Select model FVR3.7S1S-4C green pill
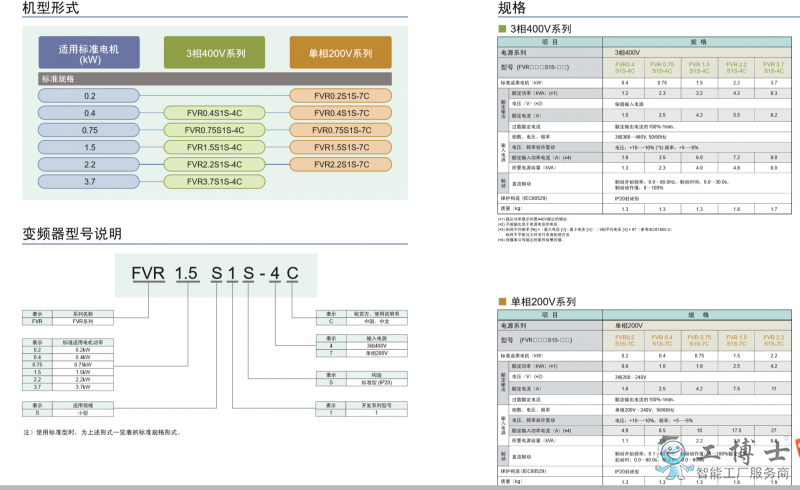The height and width of the screenshot is (490, 800). 214,181
